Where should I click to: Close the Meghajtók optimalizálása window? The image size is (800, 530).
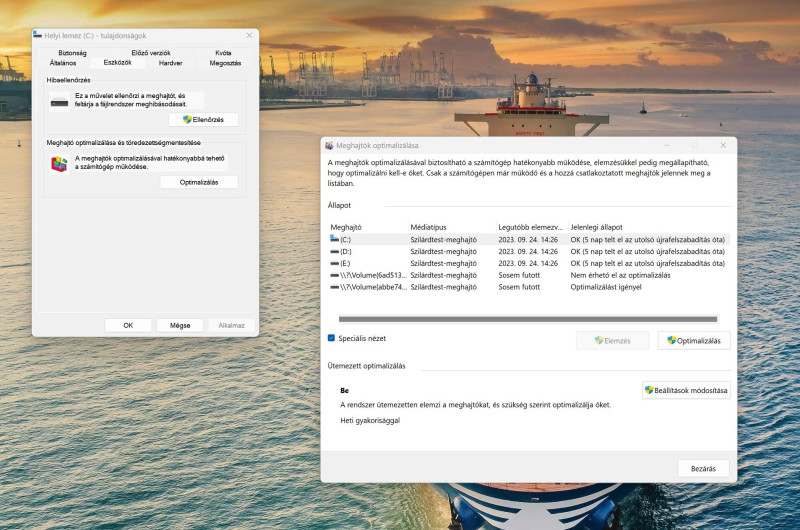(x=723, y=145)
